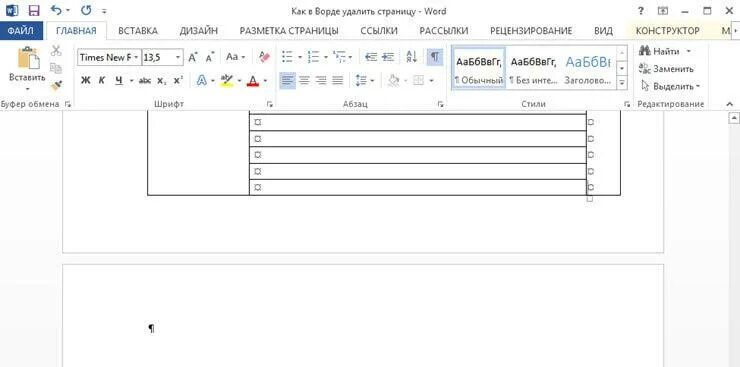Expand the styles gallery (More arrow)
The image size is (740, 367).
pyautogui.click(x=622, y=83)
